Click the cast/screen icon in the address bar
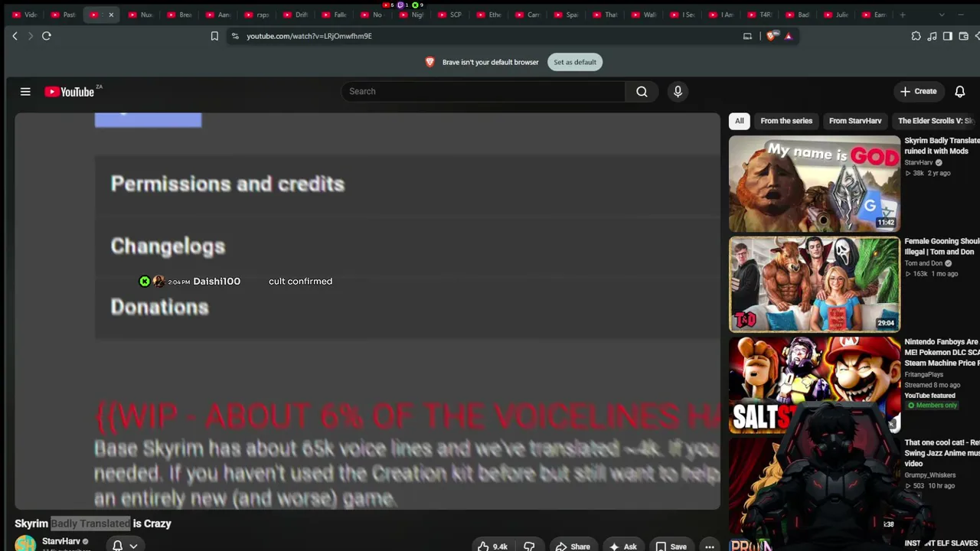Screen dimensions: 980x551 point(747,36)
